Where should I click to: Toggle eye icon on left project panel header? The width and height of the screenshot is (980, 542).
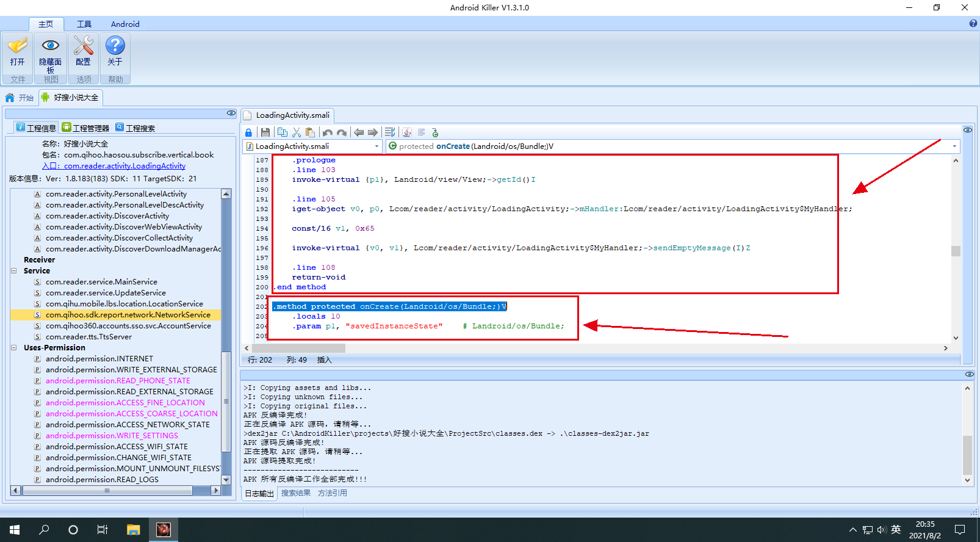(231, 113)
